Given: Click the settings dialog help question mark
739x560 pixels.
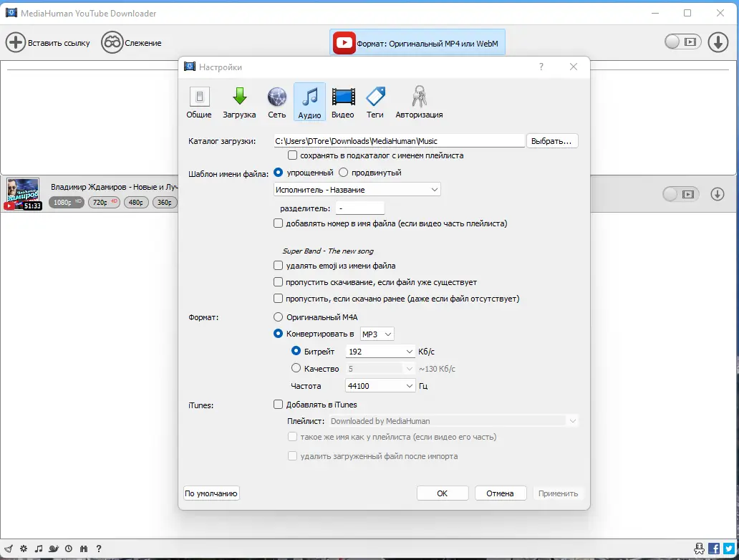Looking at the screenshot, I should [x=541, y=67].
